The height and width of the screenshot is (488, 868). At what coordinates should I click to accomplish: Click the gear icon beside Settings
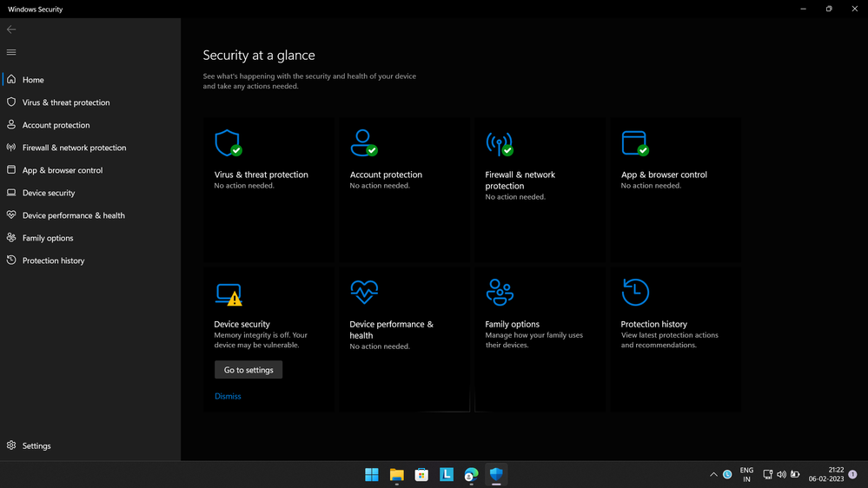[11, 445]
